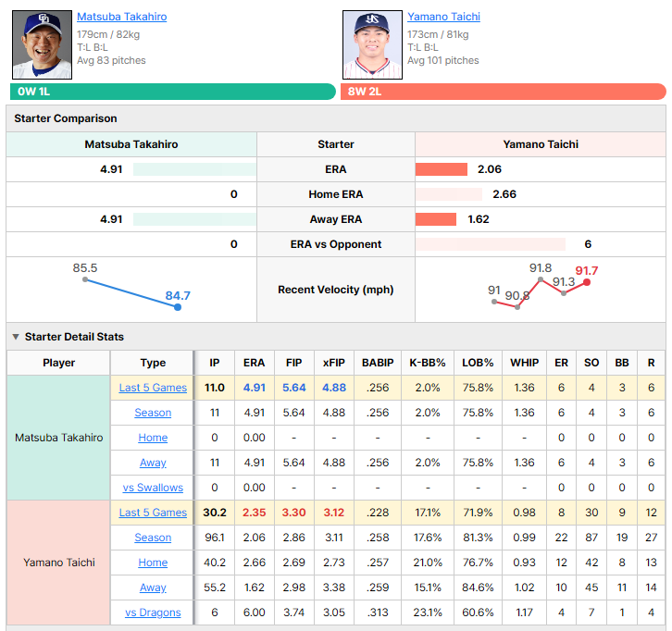672x631 pixels.
Task: Open the vs Dragons stats link
Action: (153, 612)
